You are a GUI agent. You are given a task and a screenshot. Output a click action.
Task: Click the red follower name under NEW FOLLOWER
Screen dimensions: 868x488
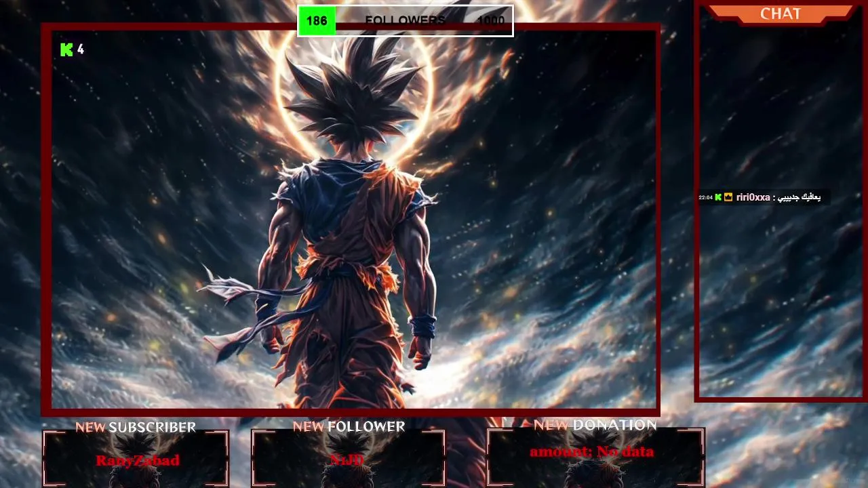pos(347,460)
